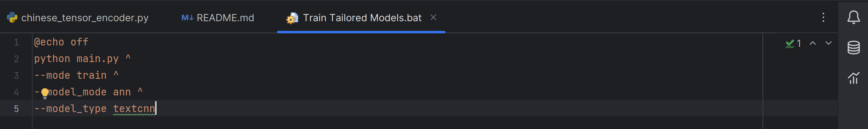
Task: Jump to previous highlighted problem arrow
Action: (813, 43)
